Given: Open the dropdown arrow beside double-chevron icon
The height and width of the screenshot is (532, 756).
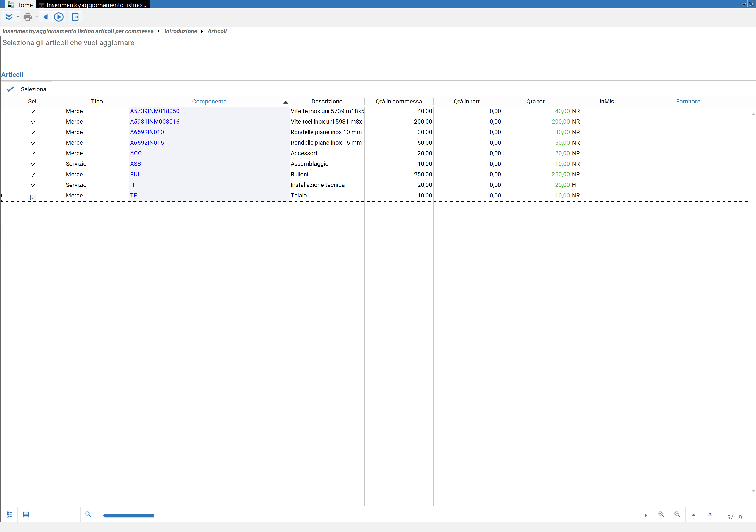Looking at the screenshot, I should 18,17.
